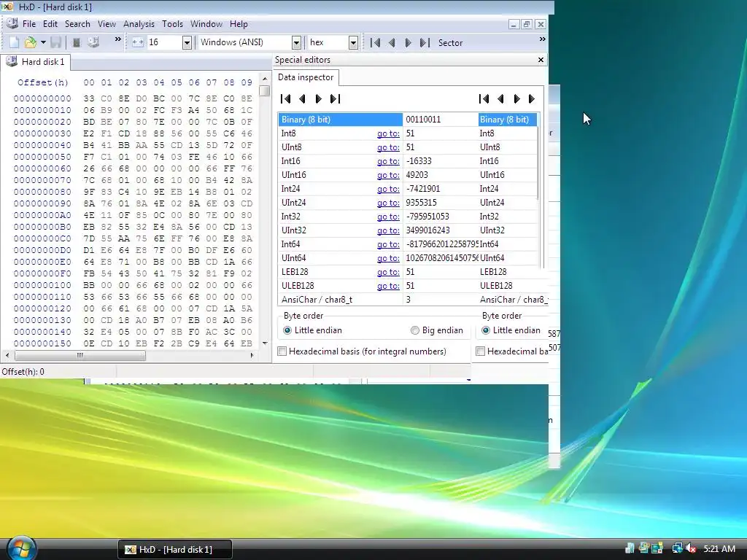
Task: Click first-byte arrow in duplicate clipped inspector
Action: 484,98
